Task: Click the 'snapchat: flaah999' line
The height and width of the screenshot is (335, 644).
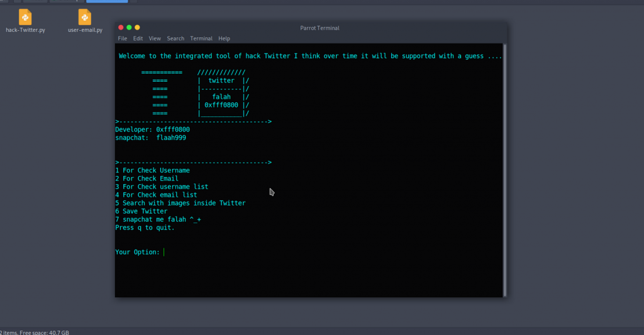Action: (151, 138)
